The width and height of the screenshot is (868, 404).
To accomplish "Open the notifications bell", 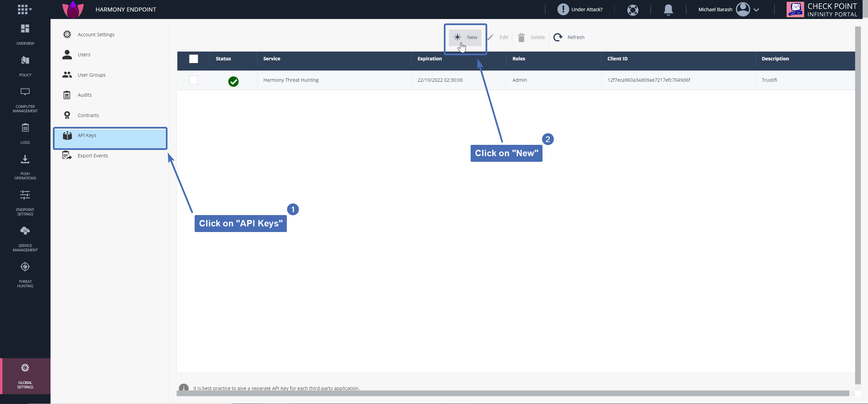I will (668, 9).
